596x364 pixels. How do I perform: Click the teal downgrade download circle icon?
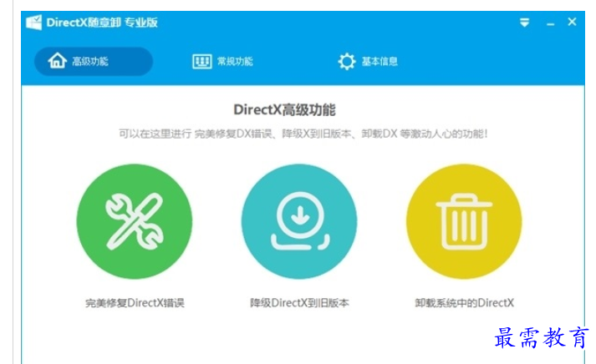(x=299, y=222)
